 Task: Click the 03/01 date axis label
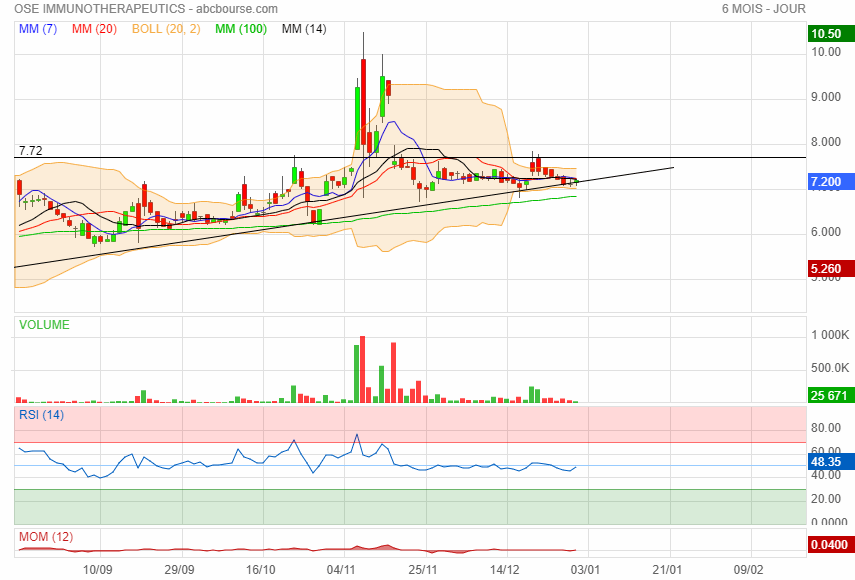point(586,570)
